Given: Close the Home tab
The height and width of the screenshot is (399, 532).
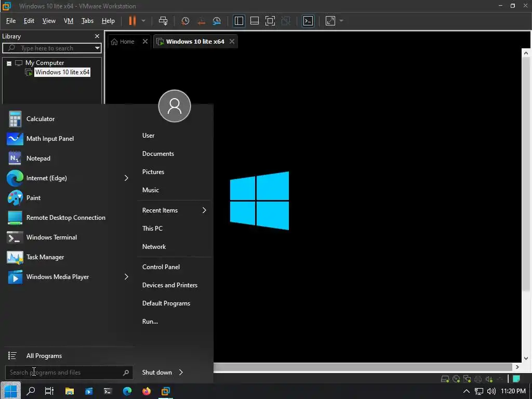Looking at the screenshot, I should tap(145, 42).
